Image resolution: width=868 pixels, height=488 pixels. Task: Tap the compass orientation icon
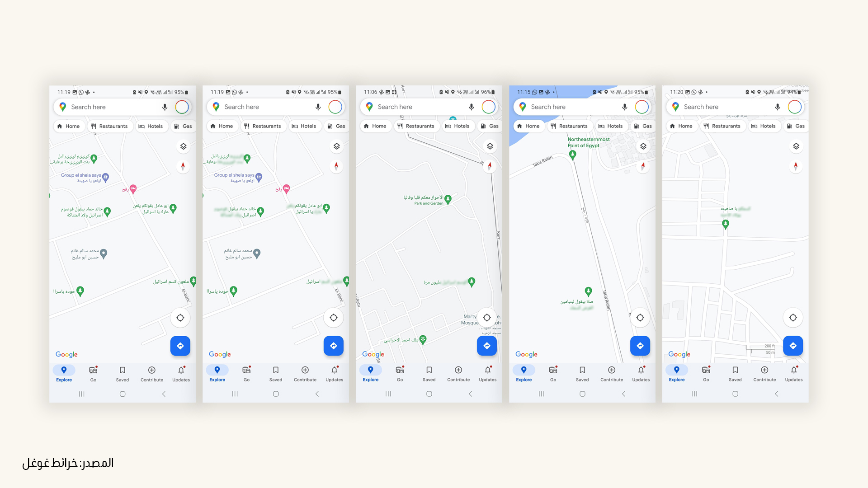click(x=184, y=167)
